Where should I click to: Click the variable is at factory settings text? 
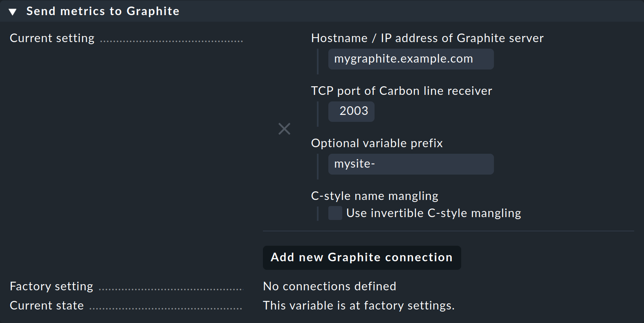tap(359, 305)
